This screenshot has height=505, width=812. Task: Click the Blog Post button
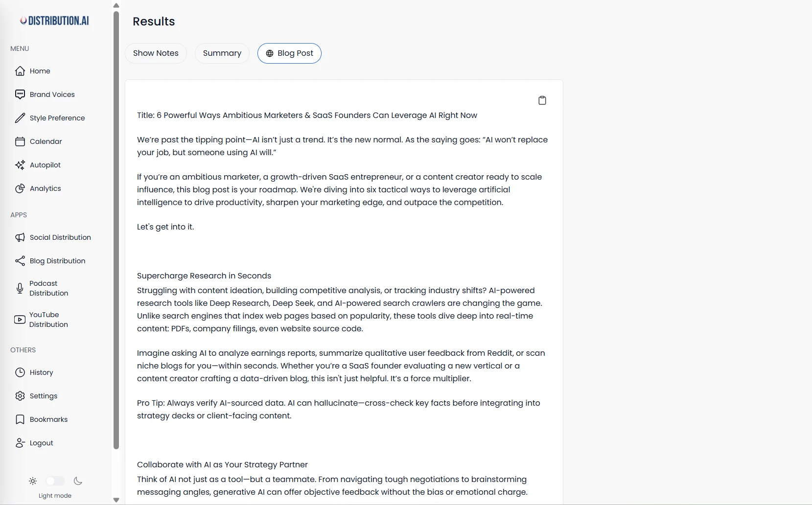coord(289,53)
